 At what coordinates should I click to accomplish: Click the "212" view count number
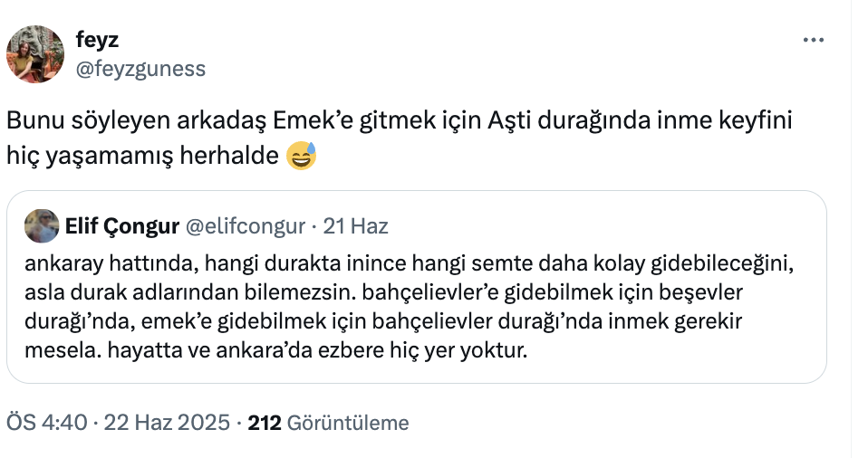click(x=264, y=423)
